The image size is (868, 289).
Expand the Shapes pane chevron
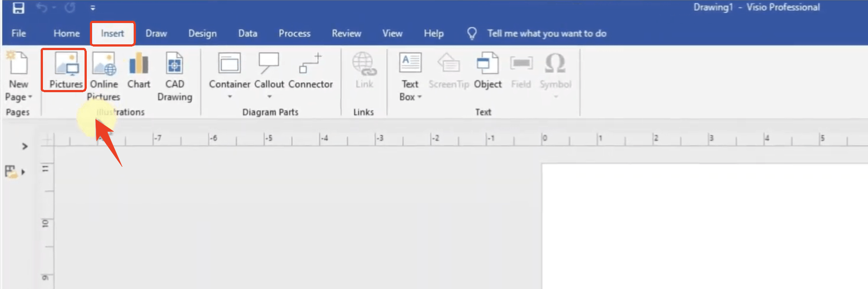(x=25, y=146)
